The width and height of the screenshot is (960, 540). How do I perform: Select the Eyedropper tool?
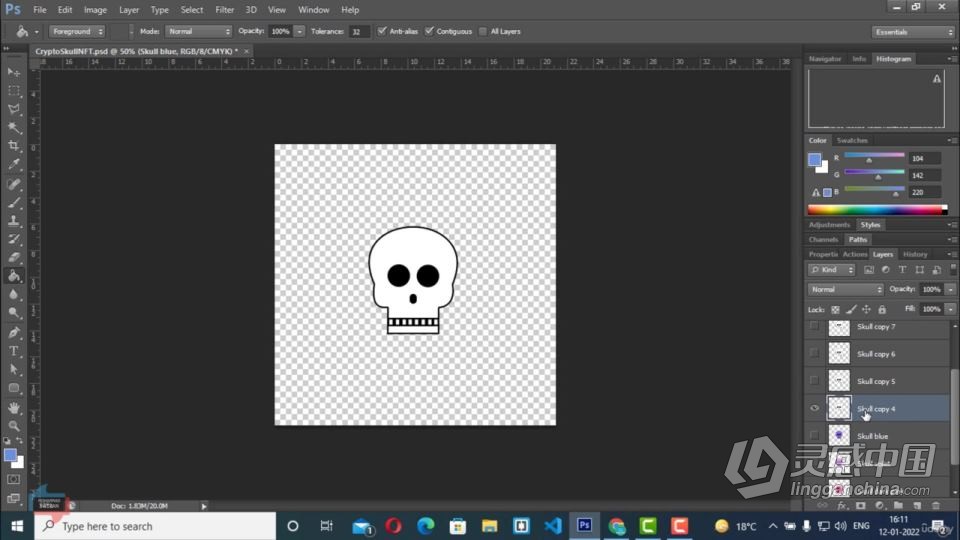13,164
